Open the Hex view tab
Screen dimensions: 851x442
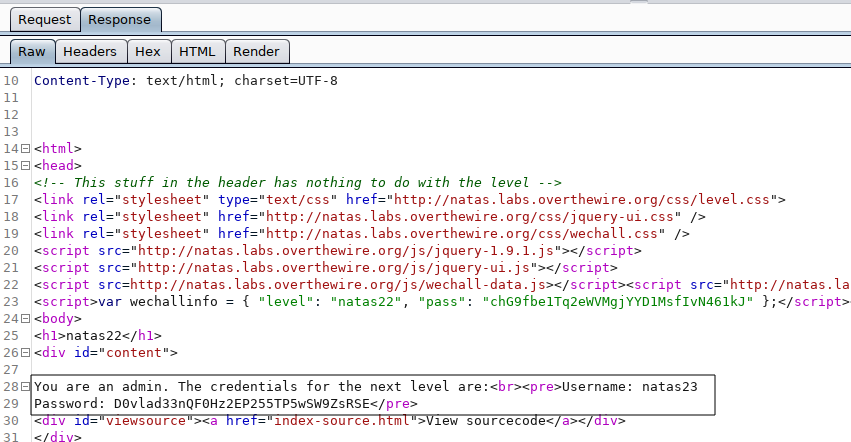[148, 52]
